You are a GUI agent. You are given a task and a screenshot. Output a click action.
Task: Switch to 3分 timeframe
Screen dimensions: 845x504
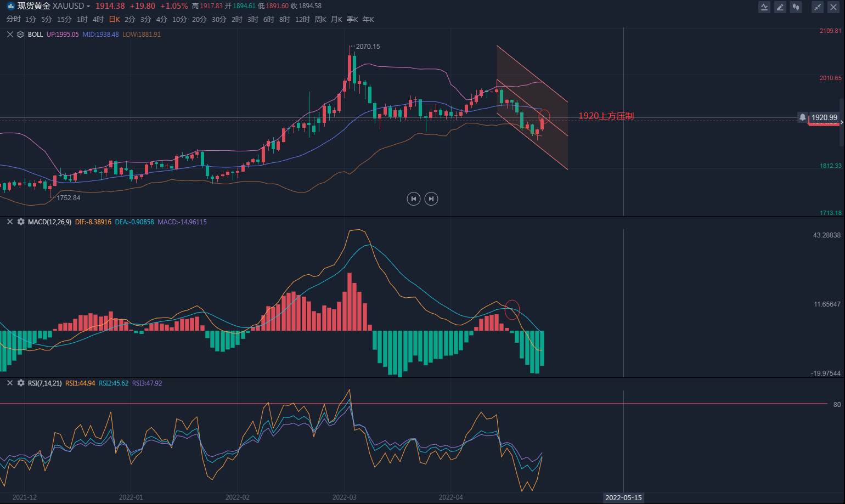coord(146,19)
